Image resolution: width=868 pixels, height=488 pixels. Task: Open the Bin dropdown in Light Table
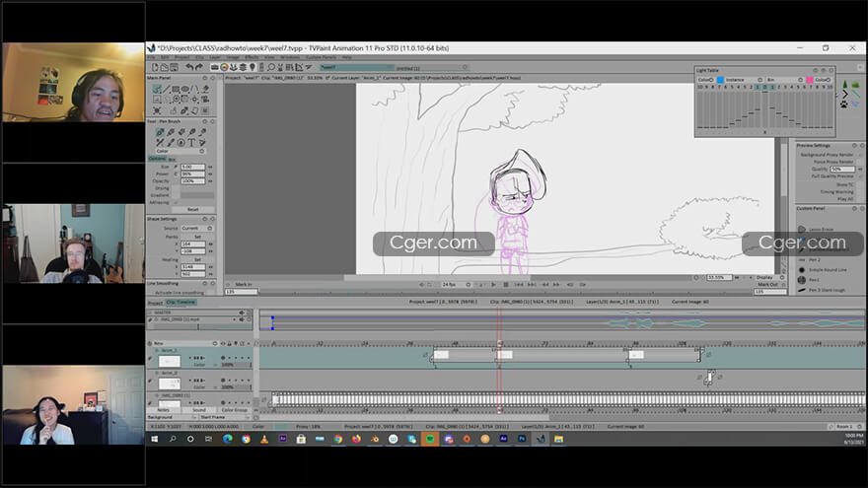pyautogui.click(x=784, y=80)
